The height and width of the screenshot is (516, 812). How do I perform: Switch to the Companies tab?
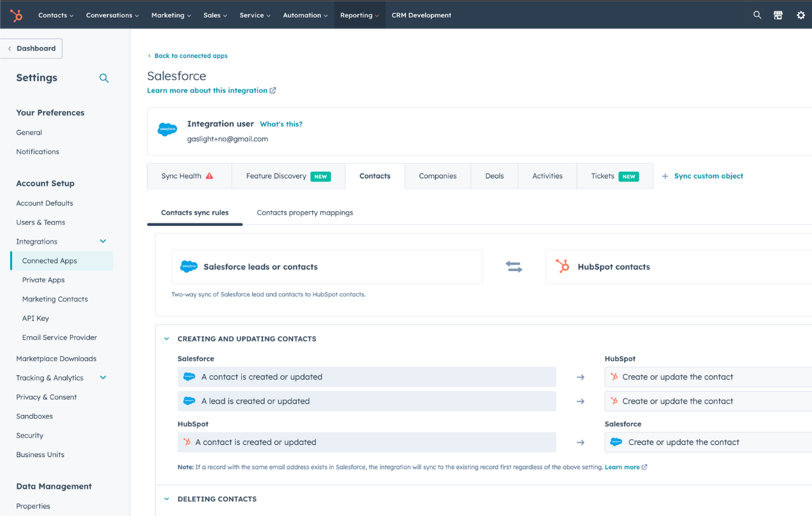click(x=437, y=176)
